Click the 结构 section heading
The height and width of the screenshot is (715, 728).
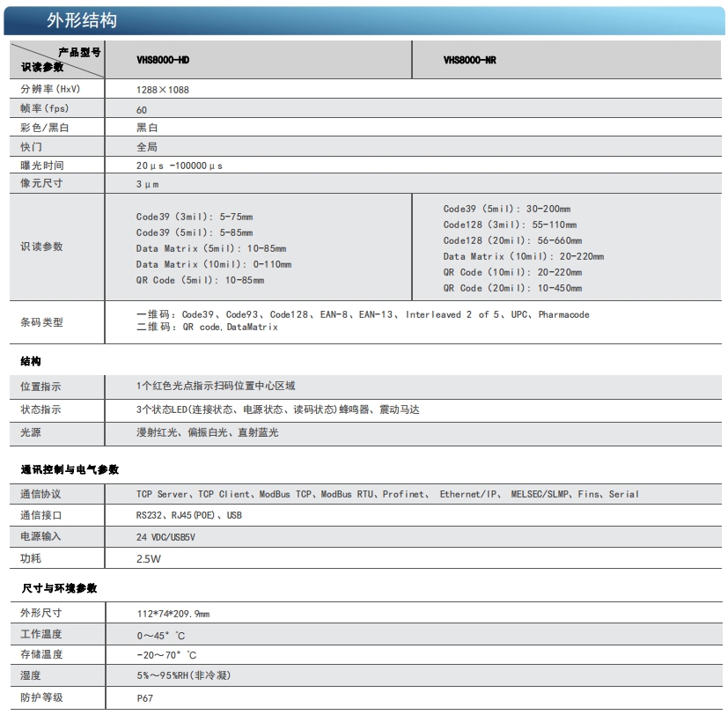tap(31, 361)
